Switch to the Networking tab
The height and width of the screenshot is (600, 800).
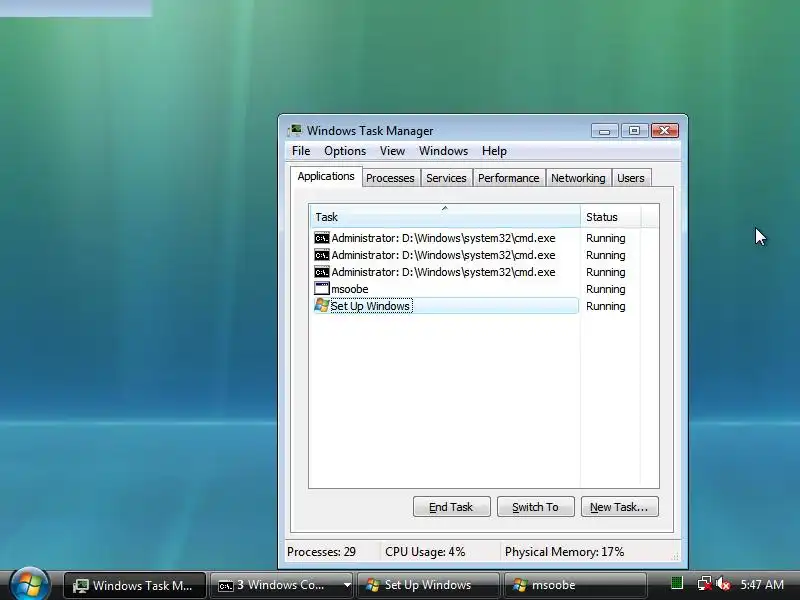coord(578,178)
